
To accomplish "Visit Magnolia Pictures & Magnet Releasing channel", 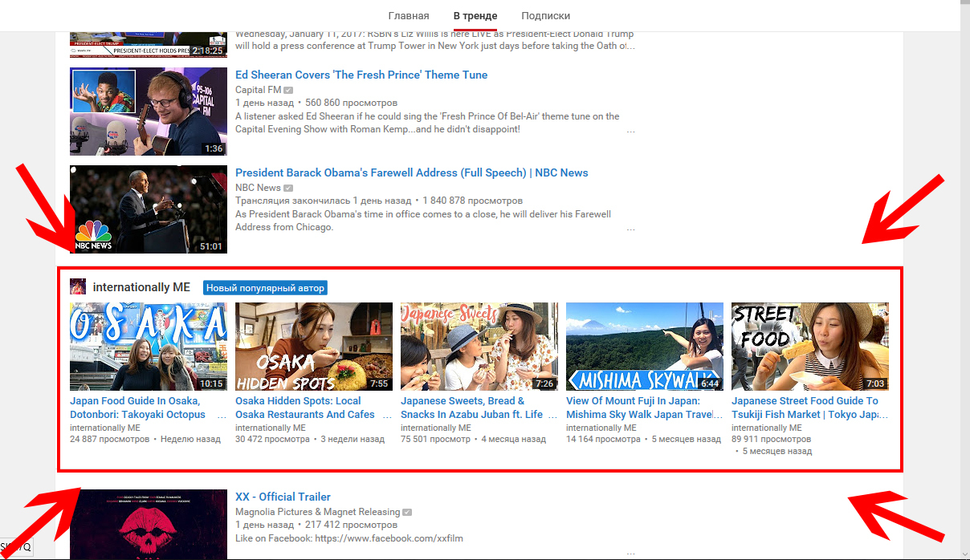I will [317, 512].
